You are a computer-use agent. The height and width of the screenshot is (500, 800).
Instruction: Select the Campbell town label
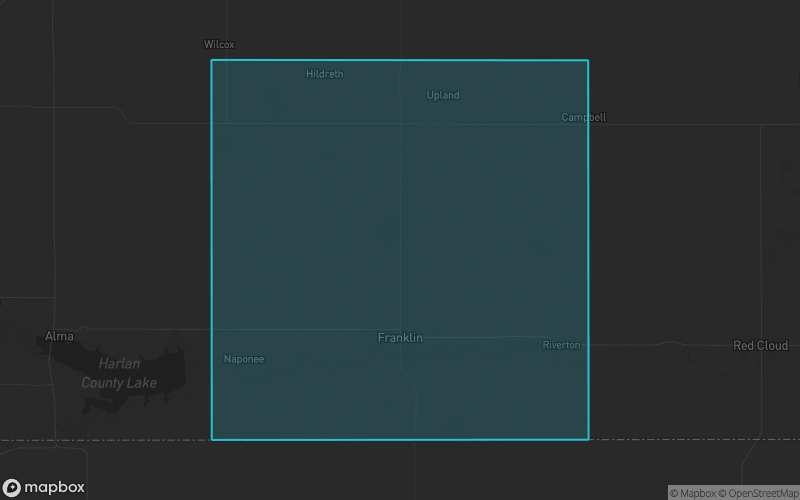[584, 117]
